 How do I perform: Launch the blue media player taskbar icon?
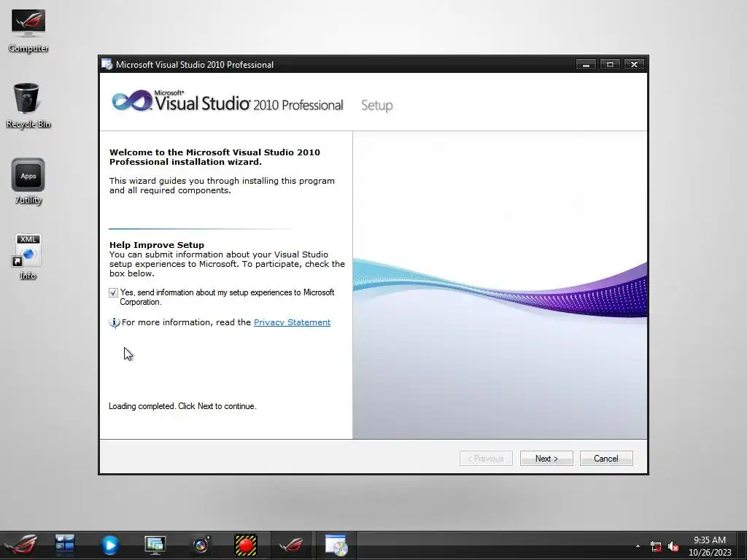pos(109,545)
